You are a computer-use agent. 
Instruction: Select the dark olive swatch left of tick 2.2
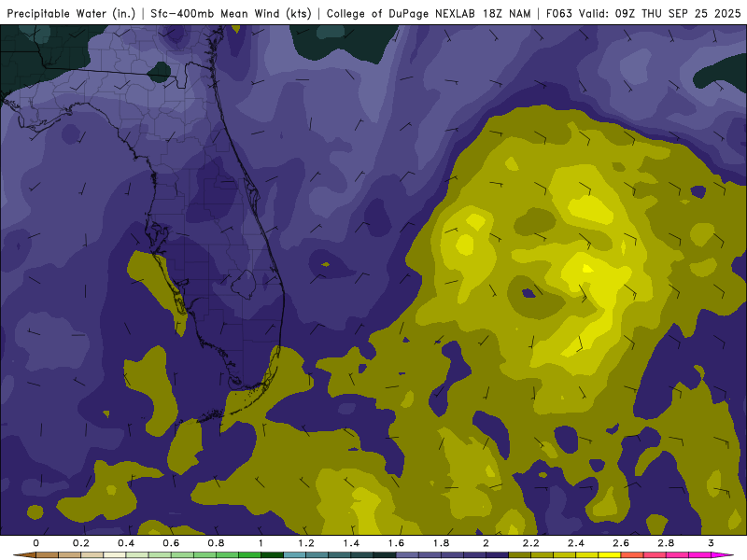520,555
